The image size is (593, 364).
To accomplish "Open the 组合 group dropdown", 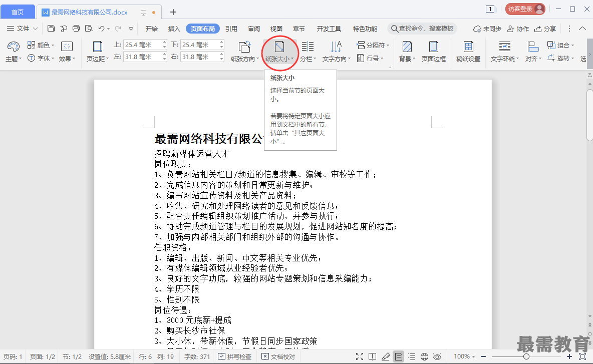I will pyautogui.click(x=560, y=45).
